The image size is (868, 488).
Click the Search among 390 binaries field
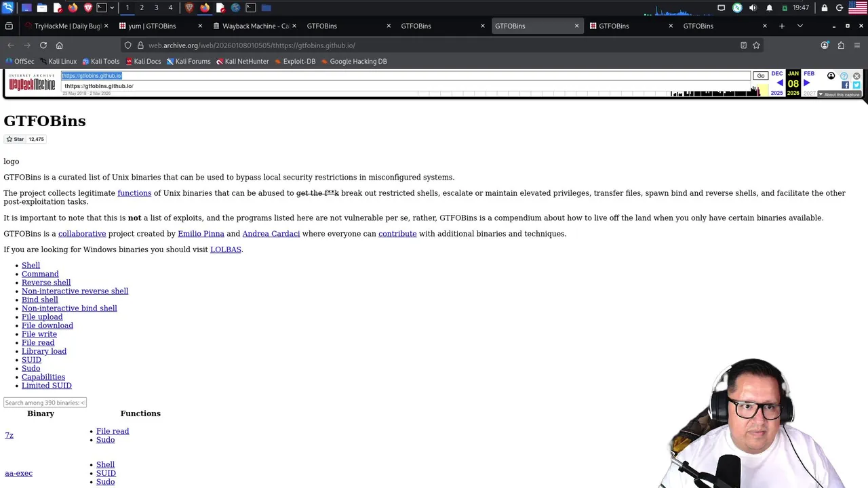tap(45, 403)
